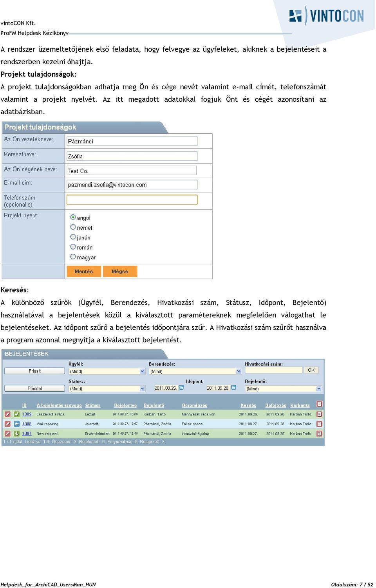This screenshot has height=588, width=376.
Task: Click the start date field 2011.08.25
Action: point(166,388)
